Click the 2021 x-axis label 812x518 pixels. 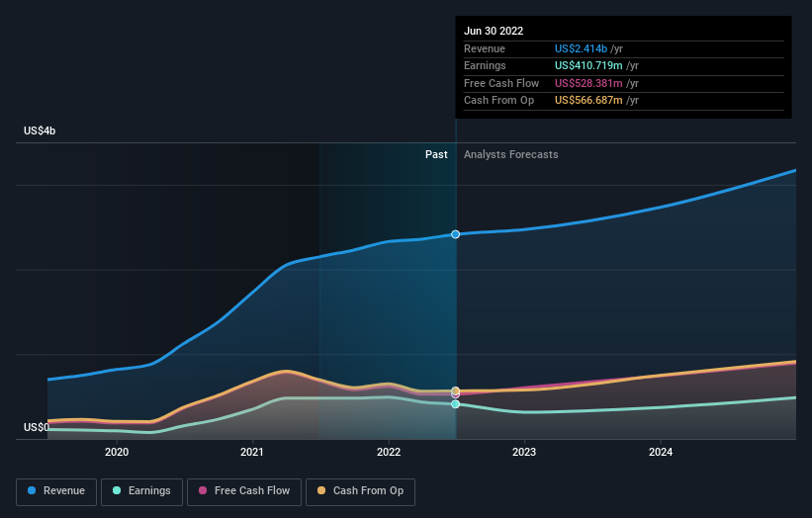click(252, 452)
